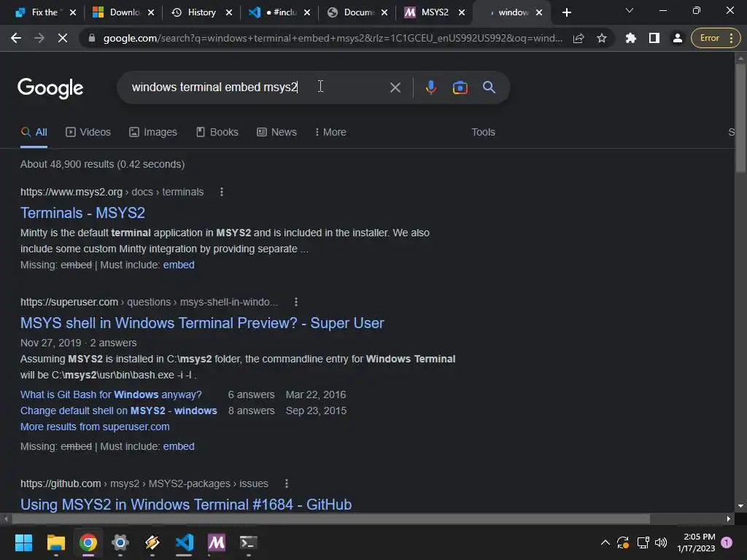
Task: Open Change default shell on MSYS2 link
Action: (x=119, y=411)
